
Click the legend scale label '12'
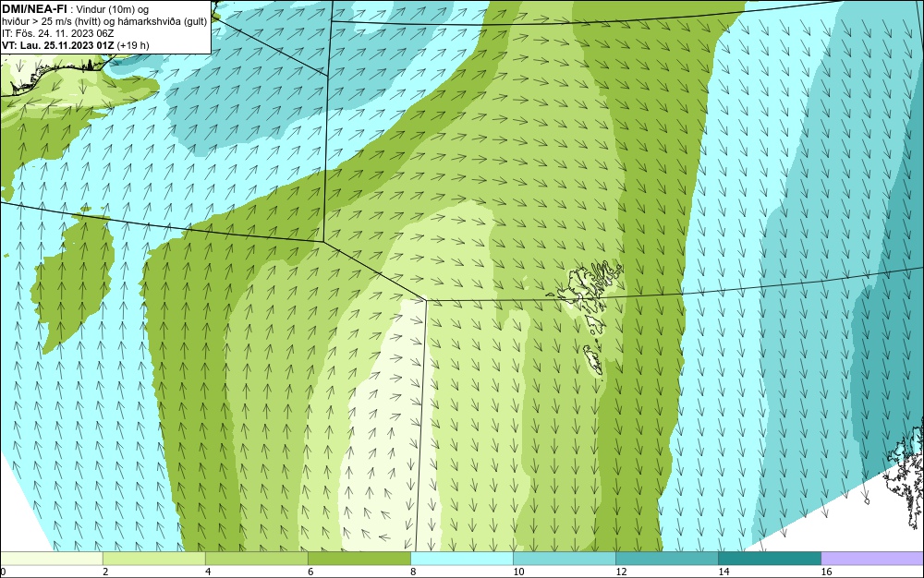tap(621, 572)
